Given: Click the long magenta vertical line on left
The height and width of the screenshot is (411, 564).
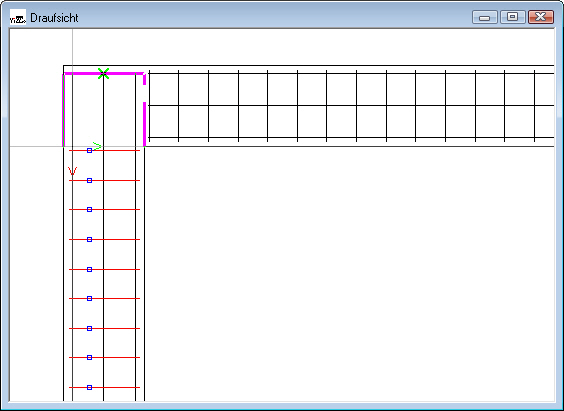Looking at the screenshot, I should point(64,110).
